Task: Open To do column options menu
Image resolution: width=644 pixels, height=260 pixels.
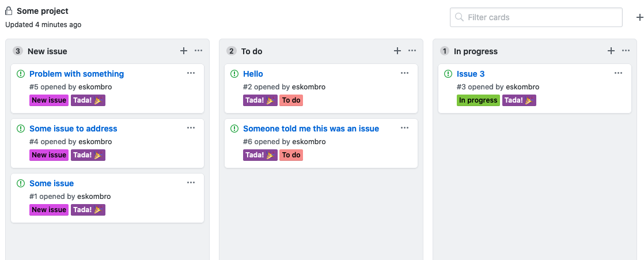Action: (x=412, y=51)
